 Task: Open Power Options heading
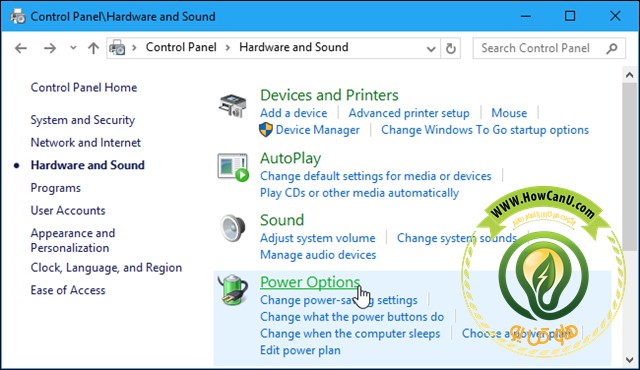click(x=310, y=282)
